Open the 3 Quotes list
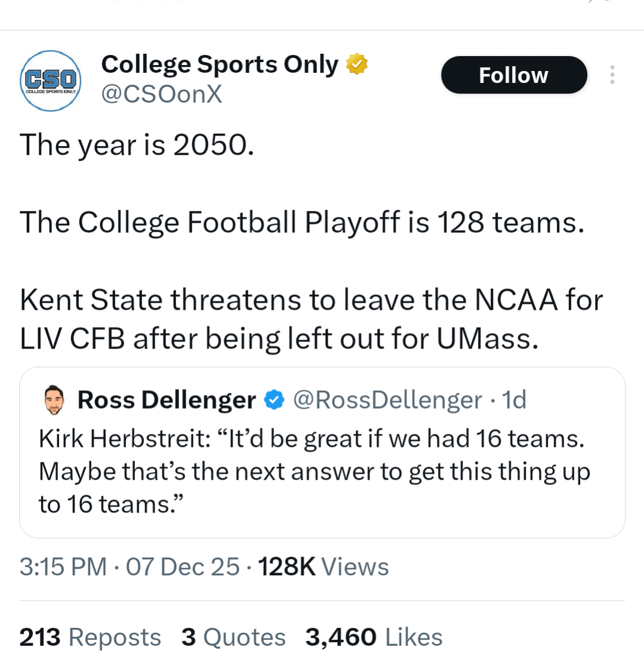Screen dimensions: 644x666 click(233, 637)
